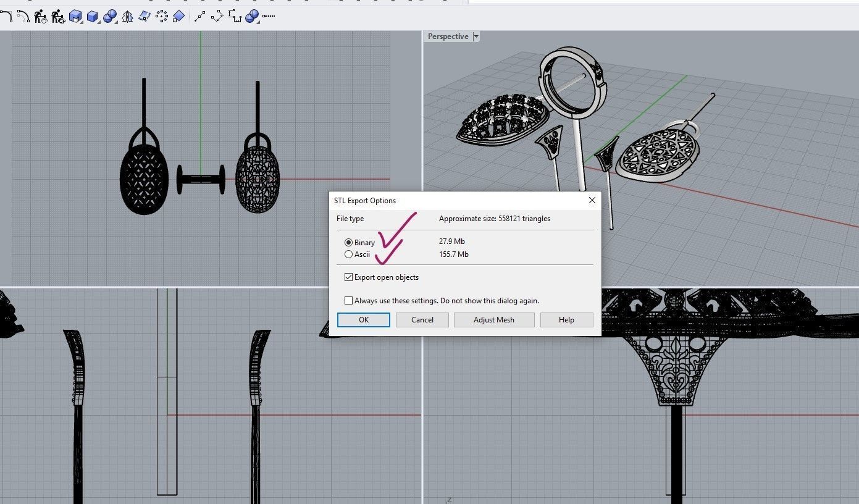Click the worker-with-gear toolbar icon
The height and width of the screenshot is (504, 859).
[x=58, y=16]
